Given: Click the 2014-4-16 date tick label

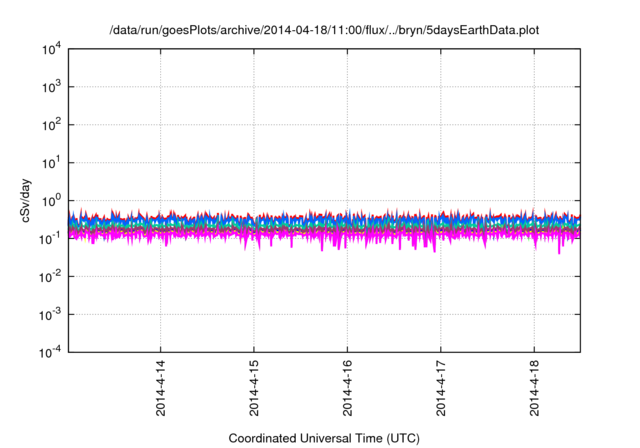Looking at the screenshot, I should tap(347, 388).
